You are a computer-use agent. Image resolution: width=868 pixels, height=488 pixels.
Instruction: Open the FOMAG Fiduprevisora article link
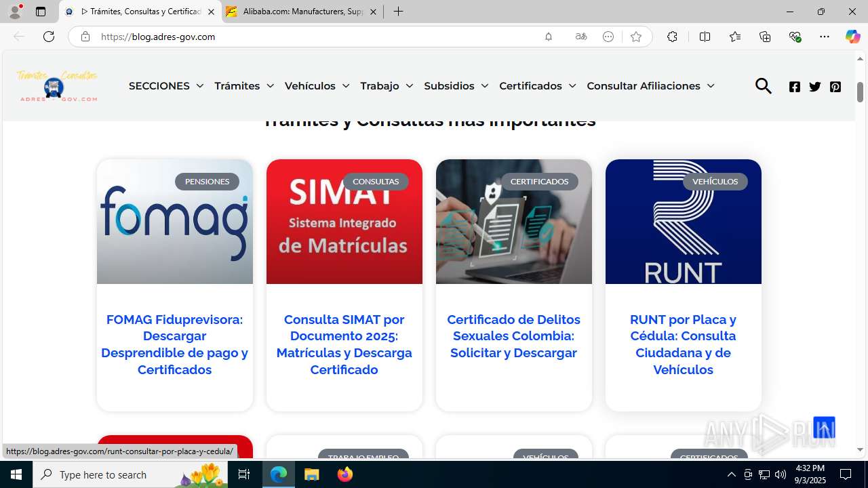174,344
